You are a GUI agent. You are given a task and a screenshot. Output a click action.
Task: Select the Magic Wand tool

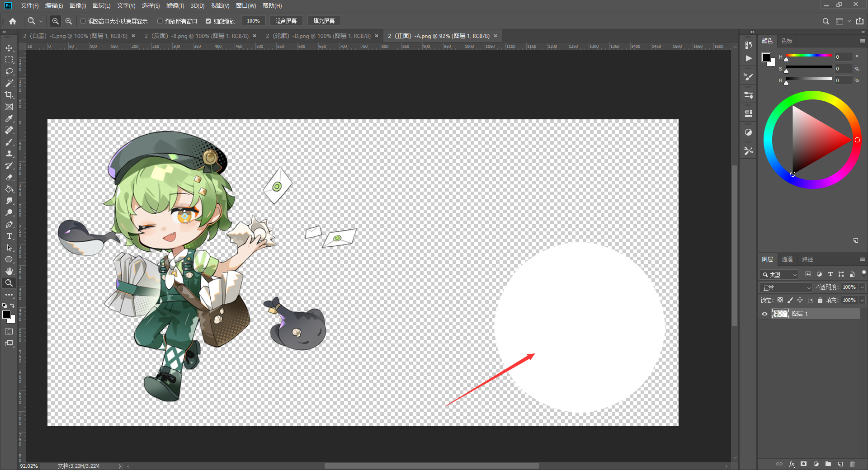pos(9,83)
